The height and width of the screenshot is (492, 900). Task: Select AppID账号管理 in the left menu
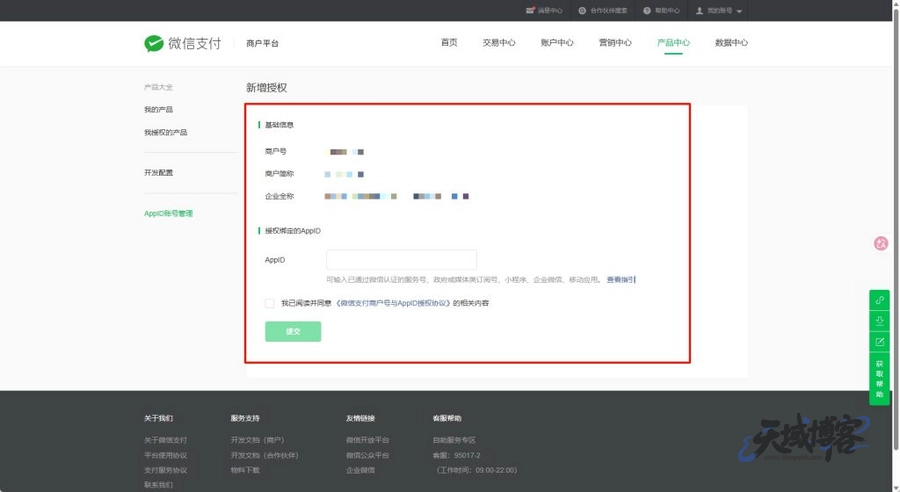(168, 214)
